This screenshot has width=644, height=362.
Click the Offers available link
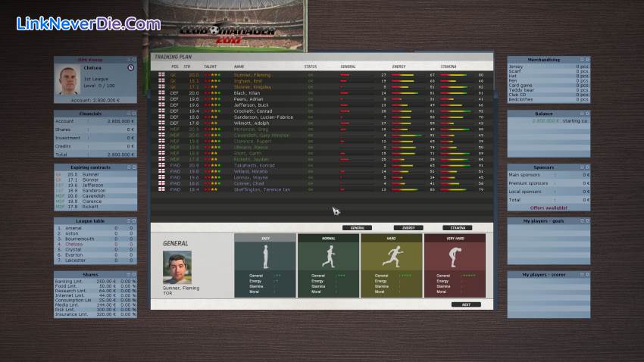[548, 207]
